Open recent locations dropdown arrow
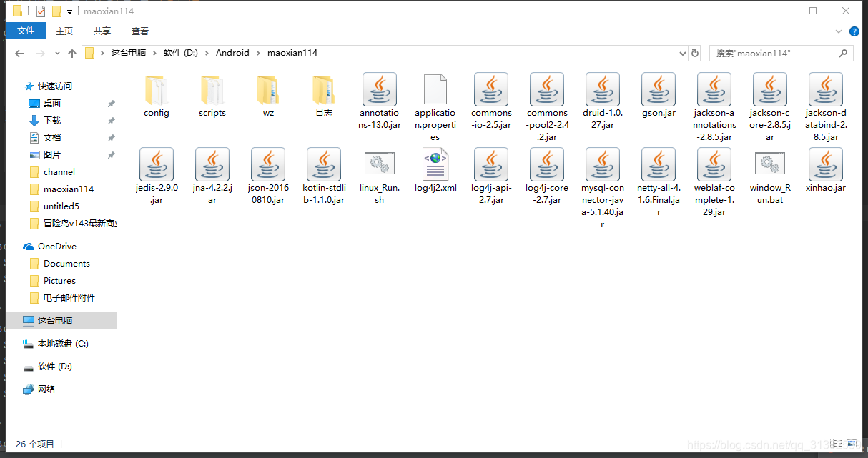Screen dimensions: 868x458 coord(57,54)
